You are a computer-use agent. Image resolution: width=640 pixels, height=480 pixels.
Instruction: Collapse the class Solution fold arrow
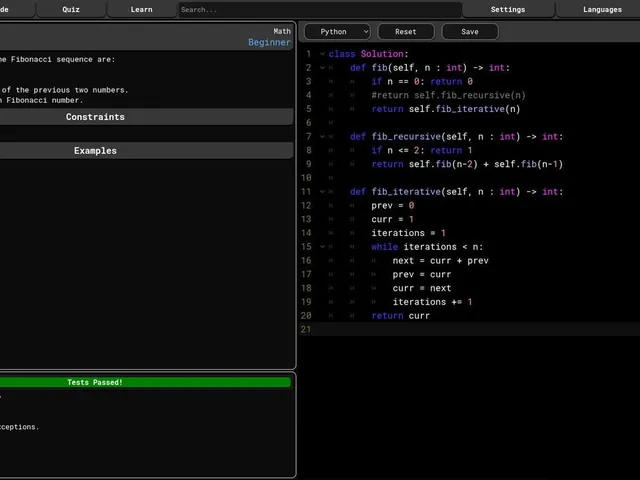click(x=322, y=54)
